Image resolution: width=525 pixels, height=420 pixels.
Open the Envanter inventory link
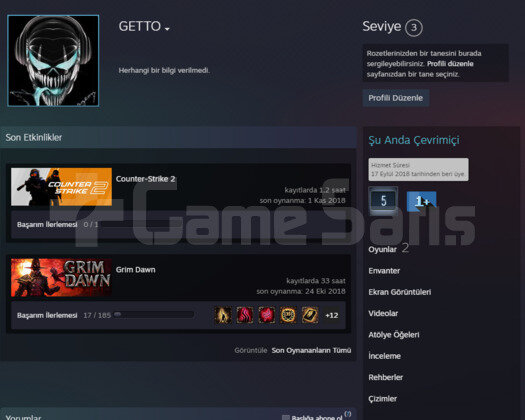pos(384,271)
